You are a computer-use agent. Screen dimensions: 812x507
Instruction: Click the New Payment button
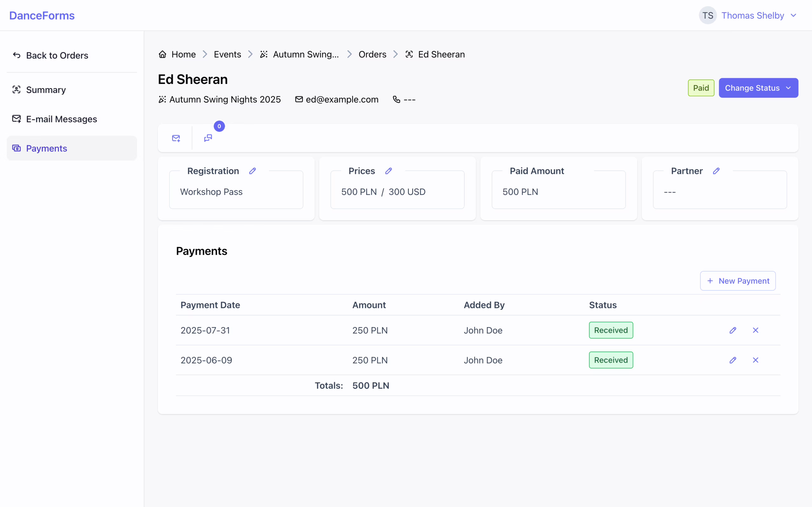click(x=737, y=281)
